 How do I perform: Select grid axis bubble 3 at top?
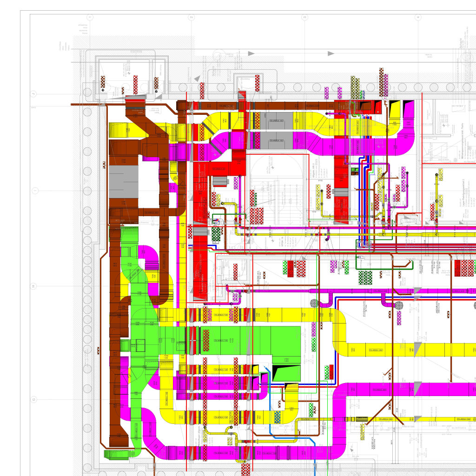pyautogui.click(x=305, y=17)
